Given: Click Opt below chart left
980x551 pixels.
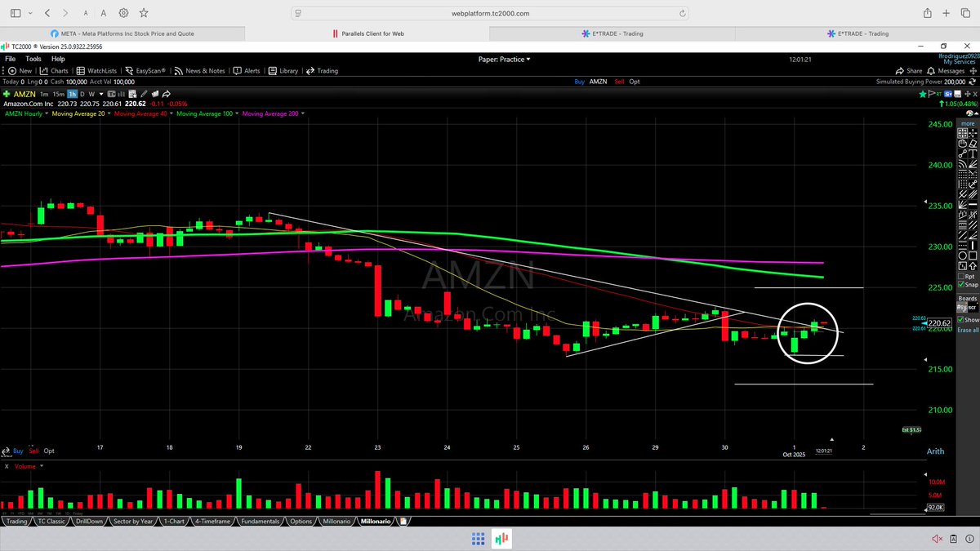Looking at the screenshot, I should [49, 451].
